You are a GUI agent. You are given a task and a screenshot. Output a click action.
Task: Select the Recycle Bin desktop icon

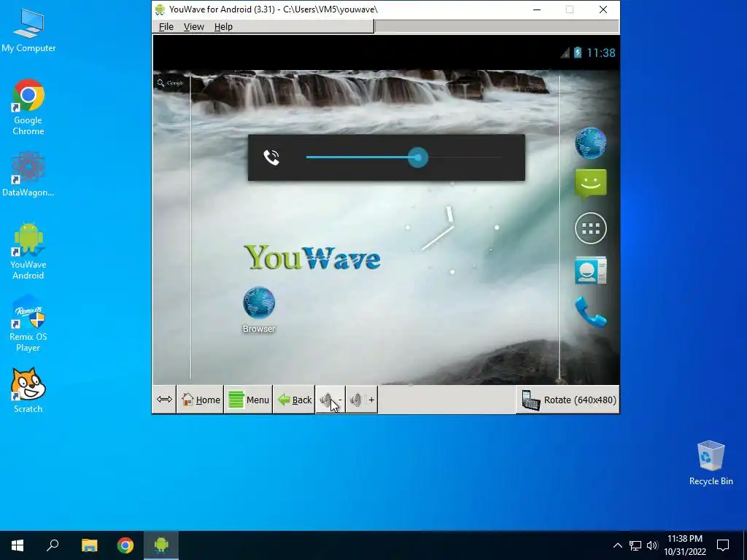click(x=711, y=463)
